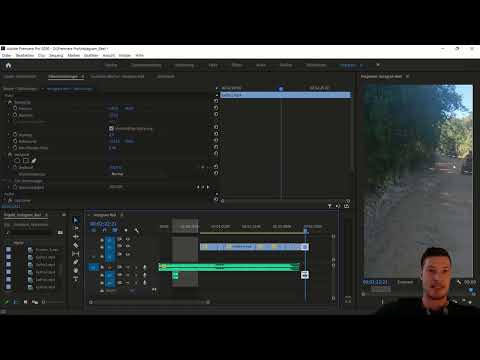
Task: Expand the Lautstärke audio effect
Action: coord(5,200)
